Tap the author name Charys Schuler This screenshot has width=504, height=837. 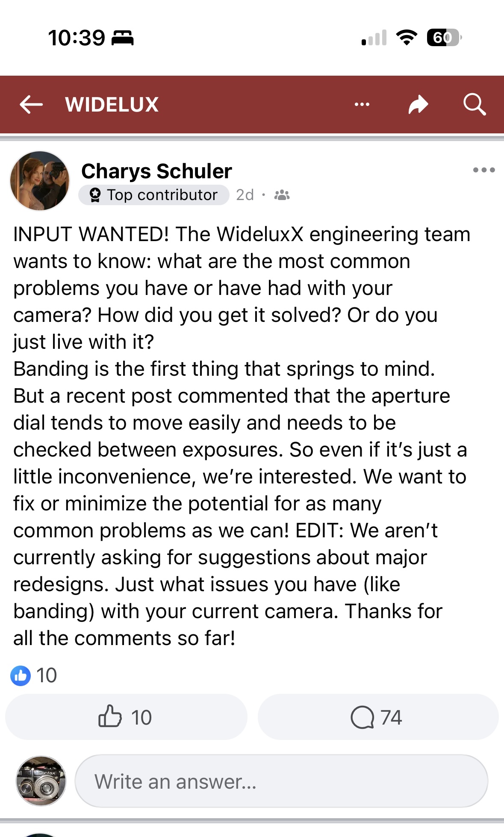pyautogui.click(x=156, y=171)
